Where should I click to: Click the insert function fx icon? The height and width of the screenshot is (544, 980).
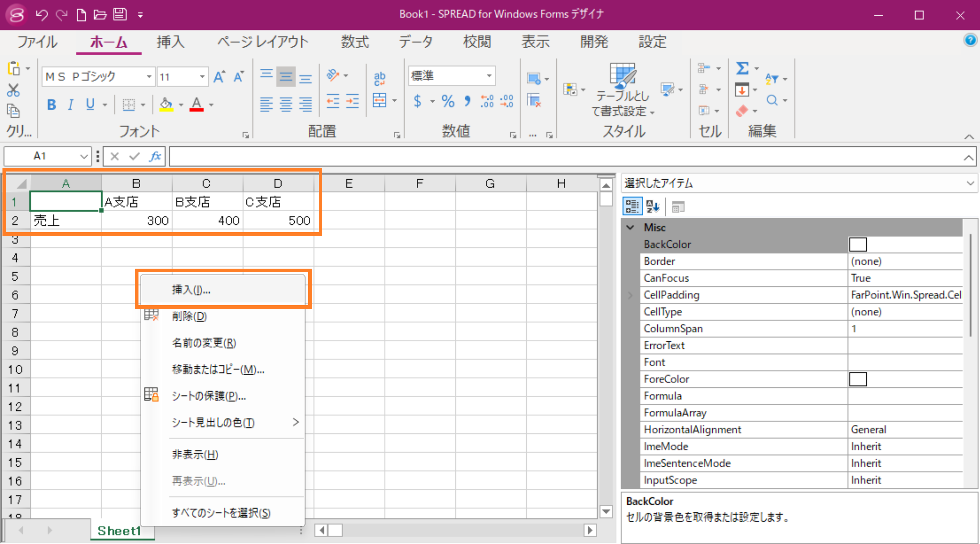coord(155,156)
